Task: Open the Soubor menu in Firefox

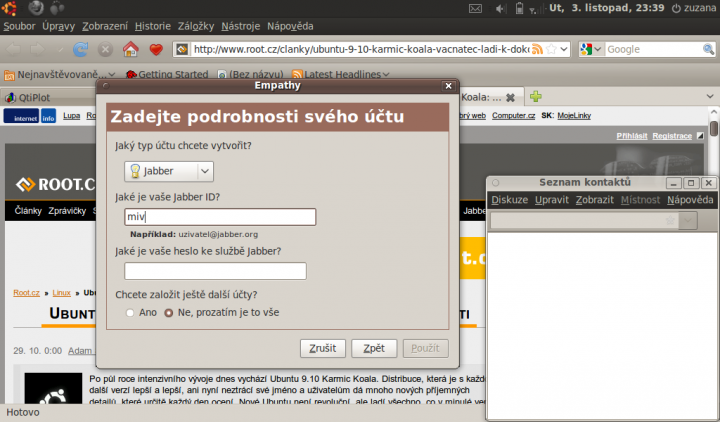Action: point(19,26)
